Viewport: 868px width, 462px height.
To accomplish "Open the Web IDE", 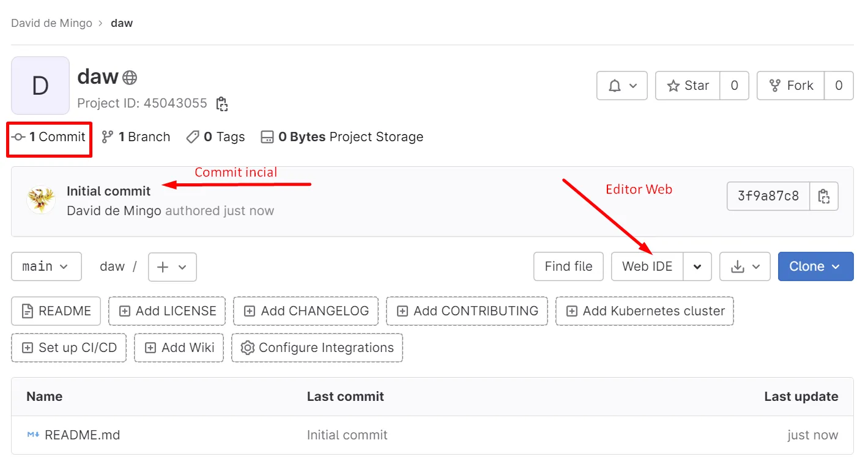I will [647, 266].
